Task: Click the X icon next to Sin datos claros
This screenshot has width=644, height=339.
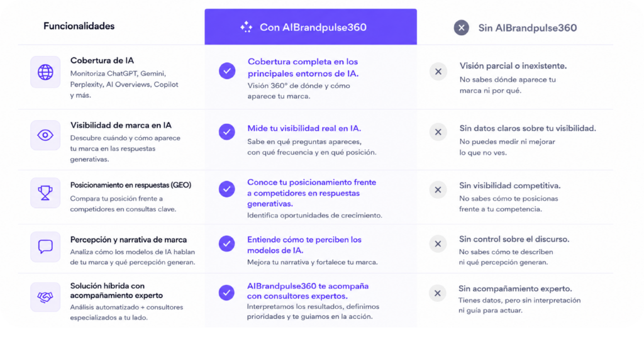Action: (438, 132)
